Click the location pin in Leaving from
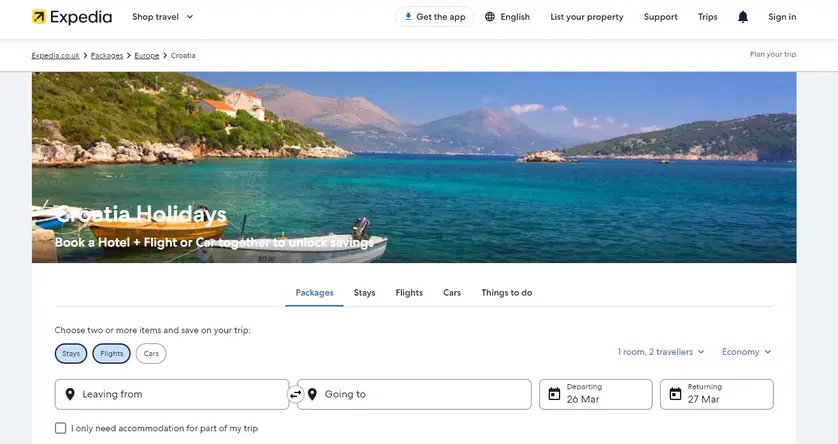The width and height of the screenshot is (838, 444). [70, 394]
